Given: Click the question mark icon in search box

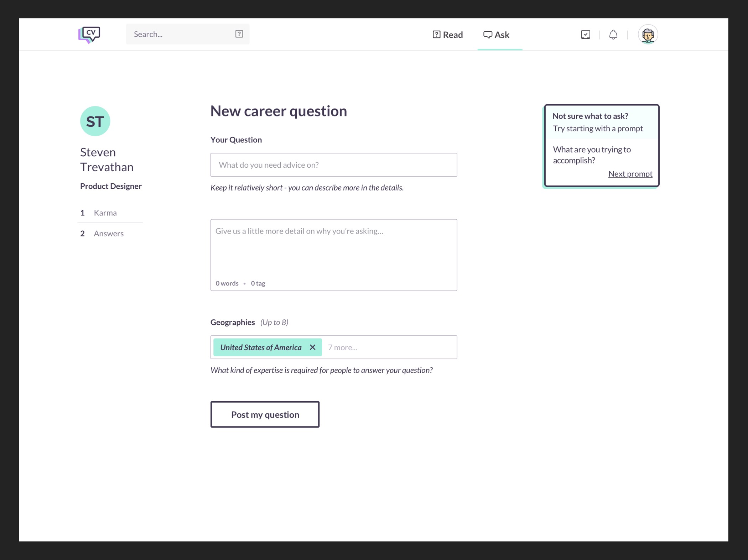Looking at the screenshot, I should [x=239, y=34].
